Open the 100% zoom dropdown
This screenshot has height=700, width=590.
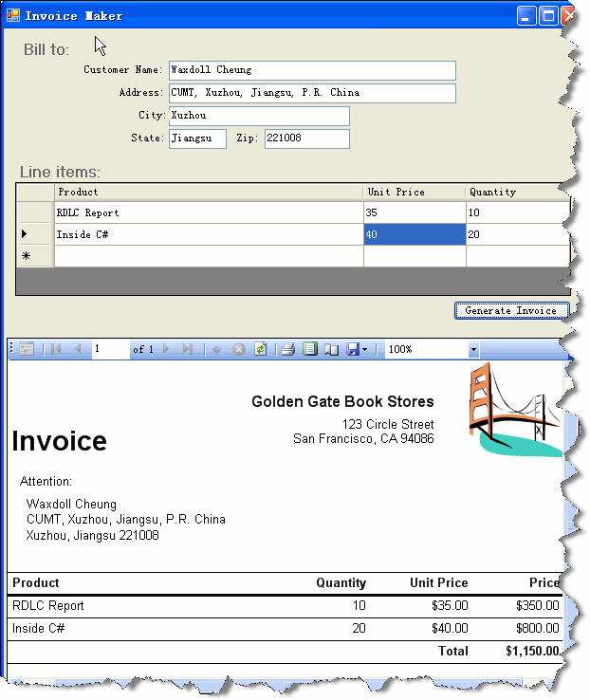tap(473, 350)
